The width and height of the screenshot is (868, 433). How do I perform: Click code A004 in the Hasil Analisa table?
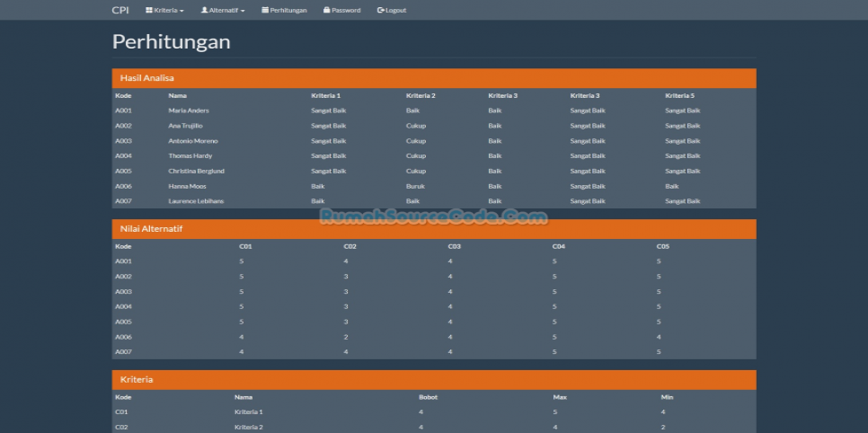pos(123,156)
